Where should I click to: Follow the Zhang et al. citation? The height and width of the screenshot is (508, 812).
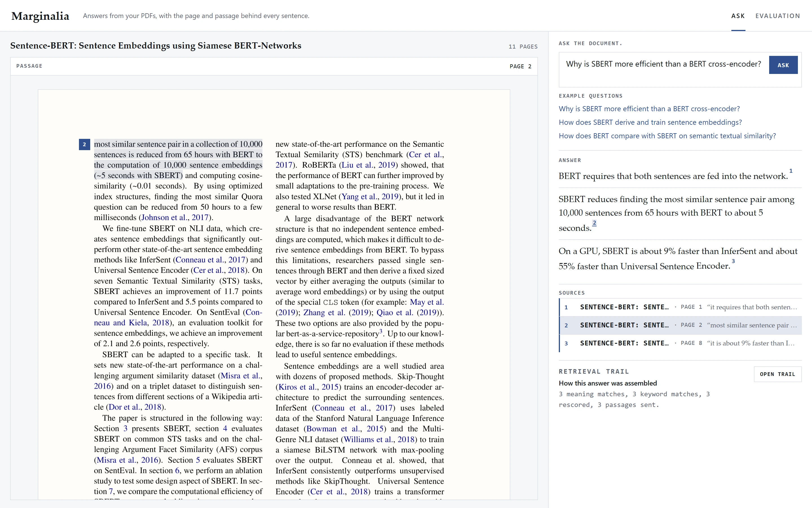324,312
